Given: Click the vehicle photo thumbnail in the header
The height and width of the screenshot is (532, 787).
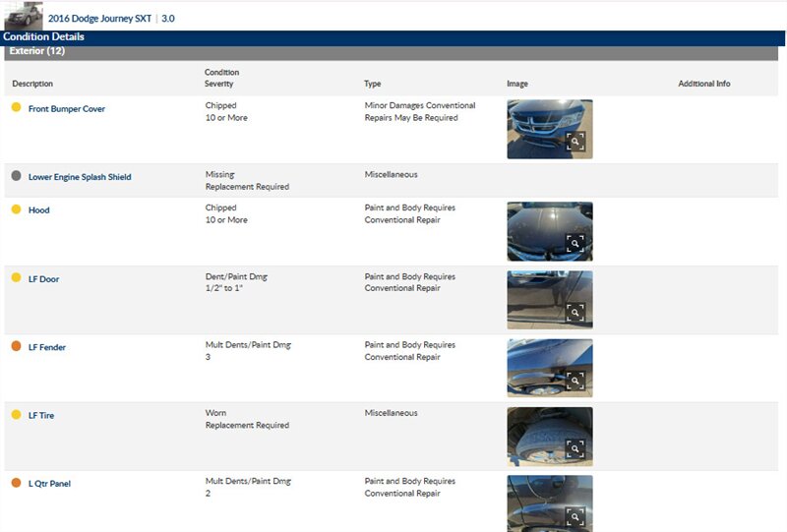Looking at the screenshot, I should click(x=23, y=16).
